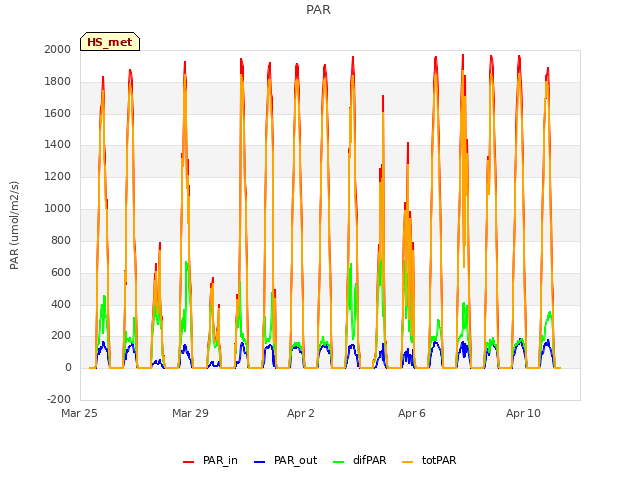
Task: Click the PAR_out blue legend swatch
Action: click(x=259, y=462)
